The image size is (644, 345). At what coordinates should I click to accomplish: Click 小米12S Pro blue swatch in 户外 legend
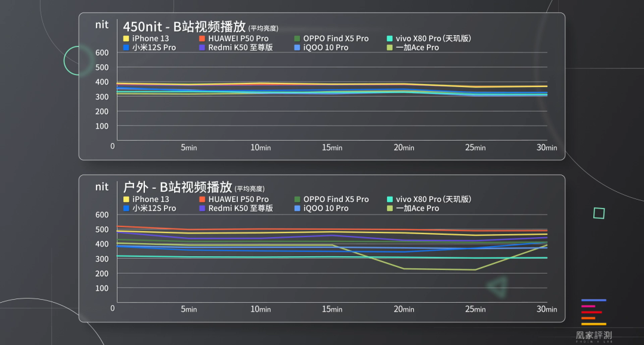click(126, 209)
